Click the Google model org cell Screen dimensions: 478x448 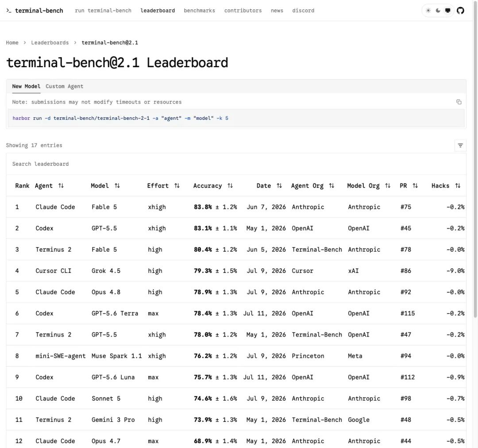[359, 420]
